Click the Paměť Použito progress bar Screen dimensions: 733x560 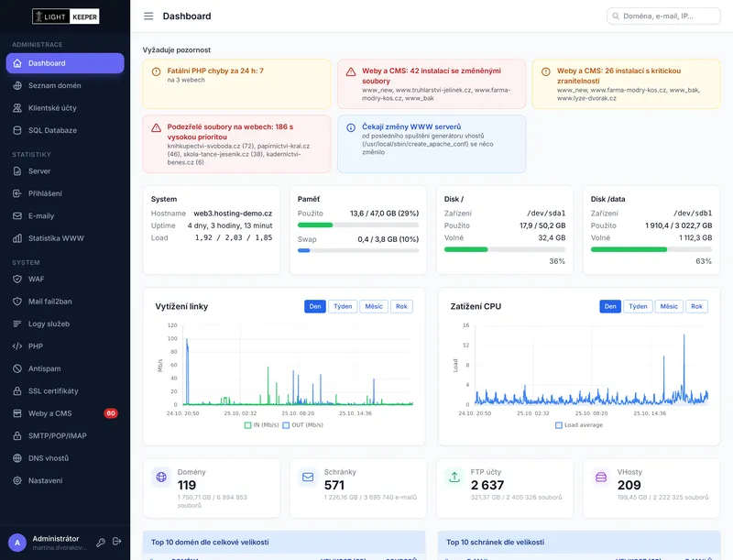click(358, 225)
